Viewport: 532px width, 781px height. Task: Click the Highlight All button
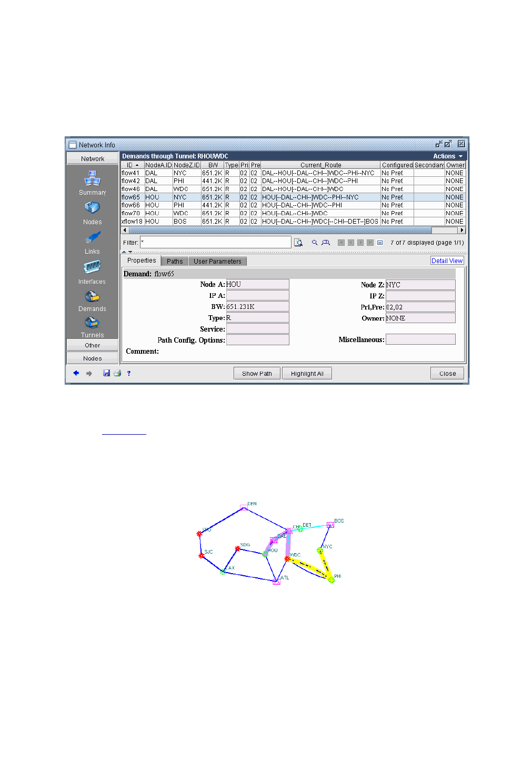pos(307,374)
